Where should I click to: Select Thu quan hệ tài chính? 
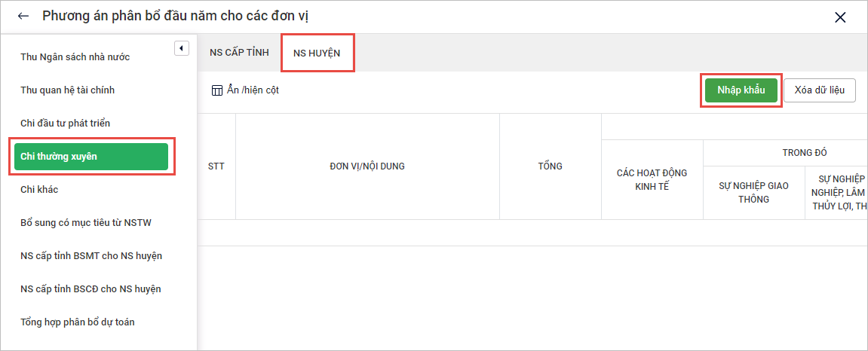tap(67, 90)
